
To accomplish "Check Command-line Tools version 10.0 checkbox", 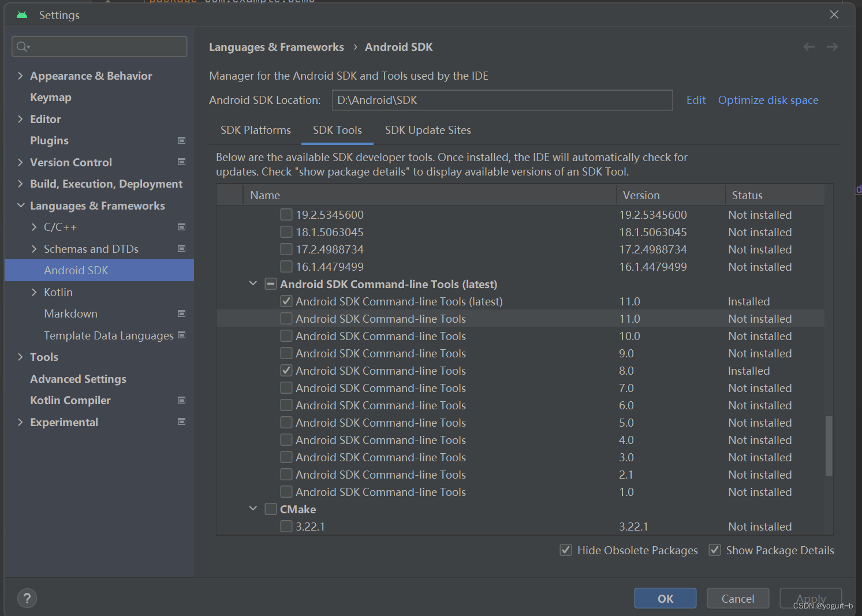I will click(286, 336).
